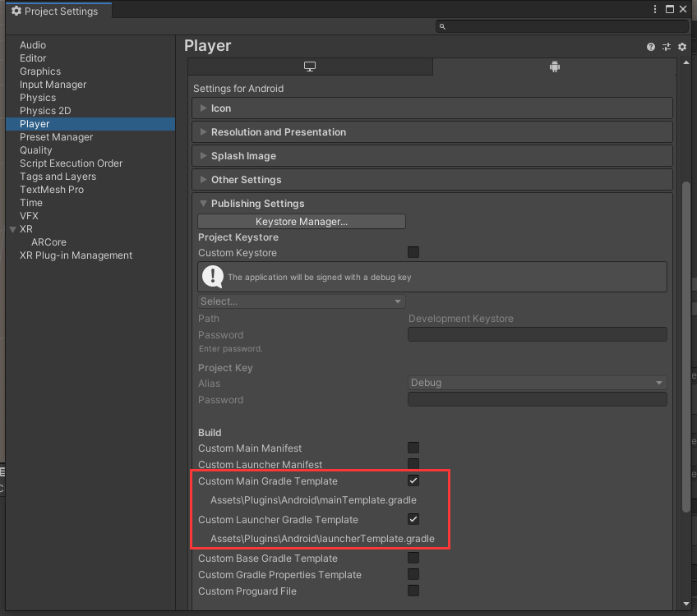Screen dimensions: 697x616
Task: Click the launcherTemplate.gradle path text
Action: coord(322,539)
